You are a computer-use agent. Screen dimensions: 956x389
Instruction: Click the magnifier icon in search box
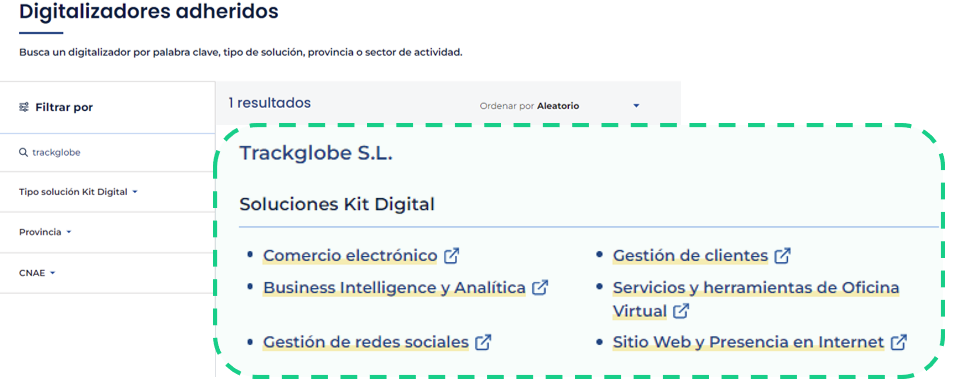(x=23, y=152)
